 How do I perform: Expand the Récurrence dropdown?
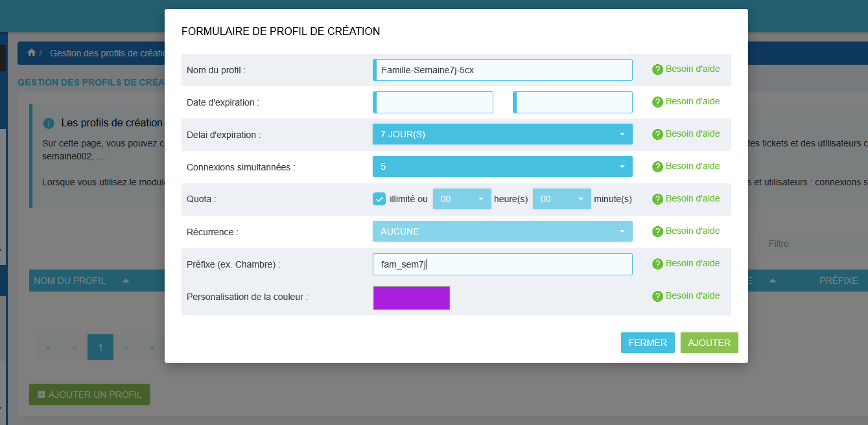point(502,231)
